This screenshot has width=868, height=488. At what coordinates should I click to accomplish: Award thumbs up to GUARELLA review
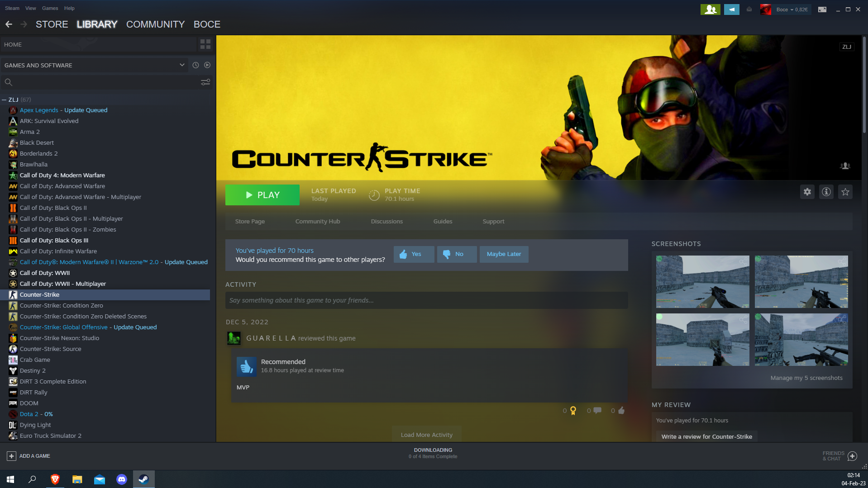click(x=621, y=411)
